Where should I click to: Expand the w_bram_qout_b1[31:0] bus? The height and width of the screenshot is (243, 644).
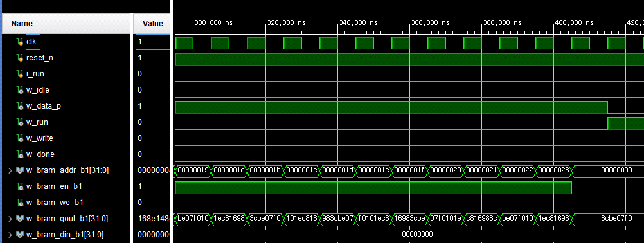click(10, 219)
